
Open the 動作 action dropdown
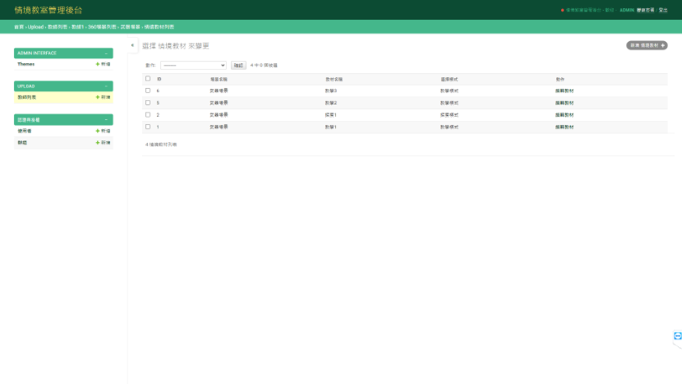[x=193, y=65]
